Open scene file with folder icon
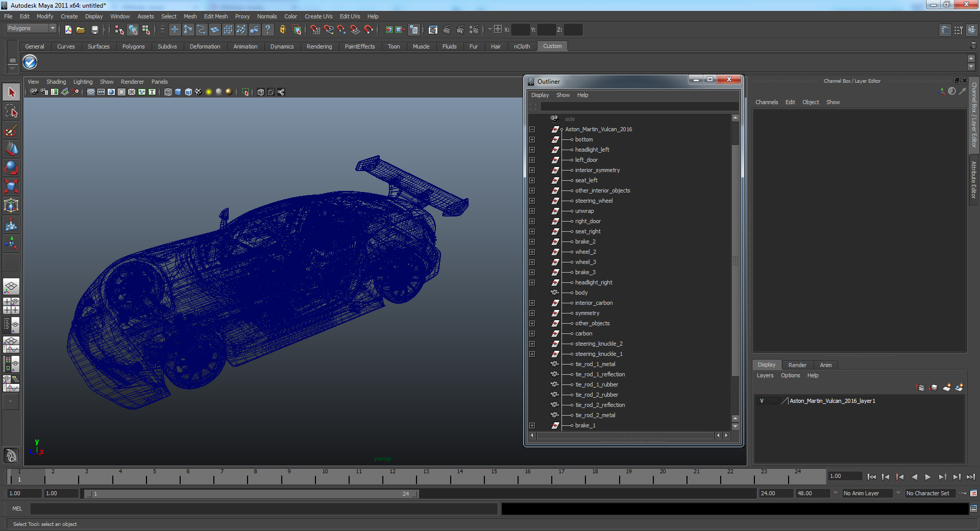Screen dimensions: 980x531 [81, 30]
